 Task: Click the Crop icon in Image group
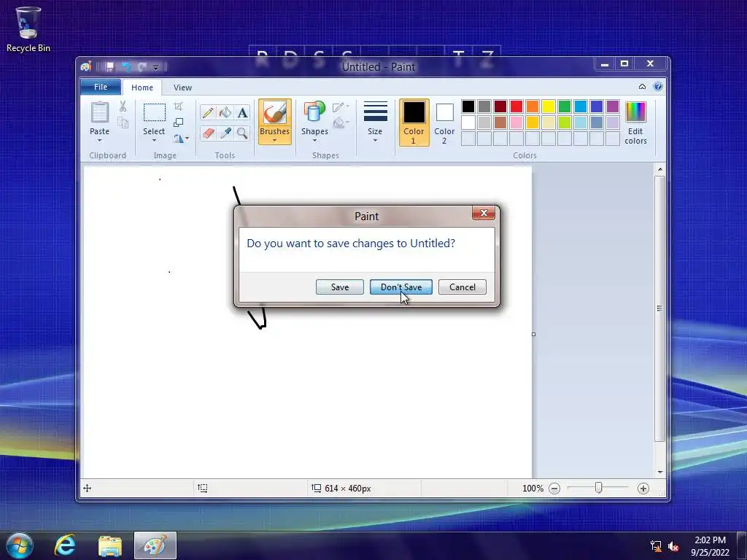tap(178, 106)
